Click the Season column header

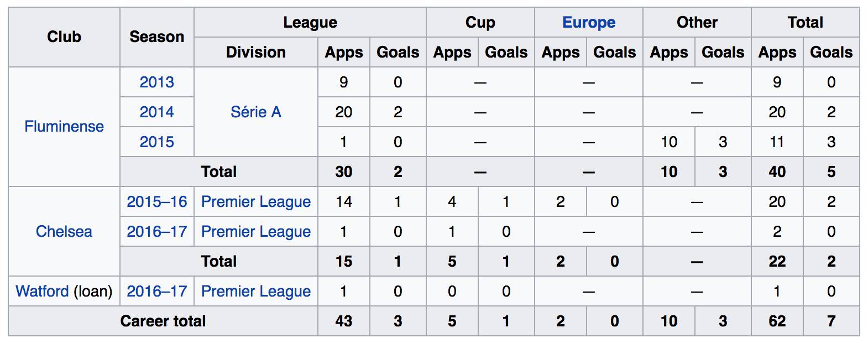coord(157,37)
